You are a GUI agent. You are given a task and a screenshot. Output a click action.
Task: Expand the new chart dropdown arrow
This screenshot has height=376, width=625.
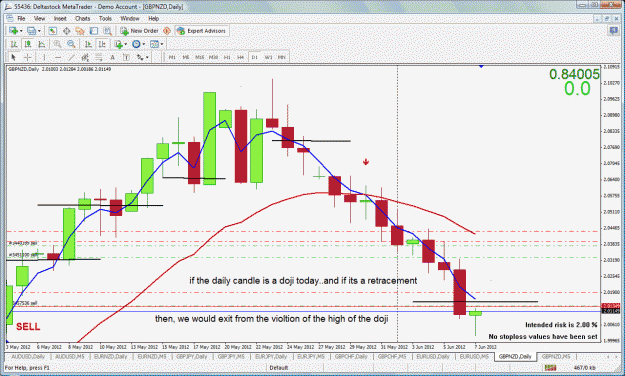21,31
